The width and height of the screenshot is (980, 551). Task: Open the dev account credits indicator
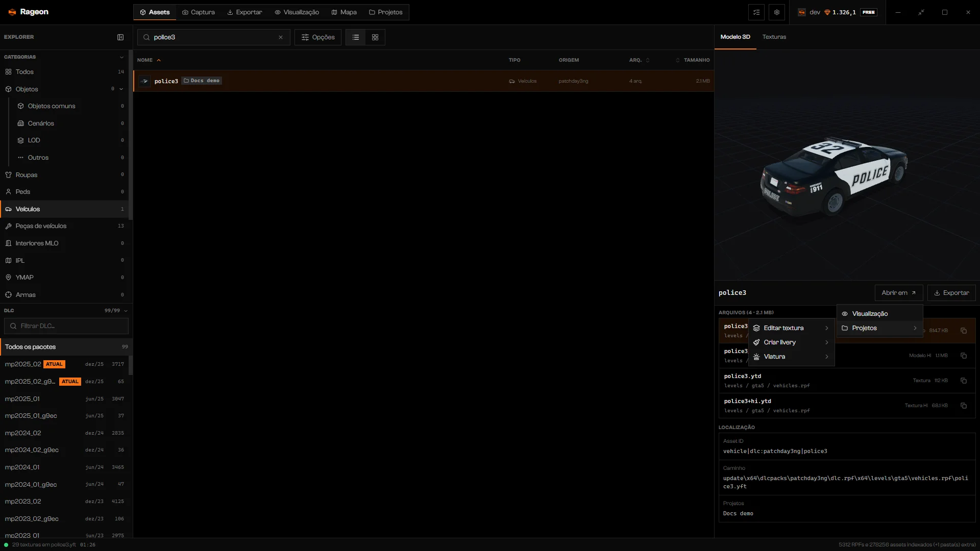point(837,12)
